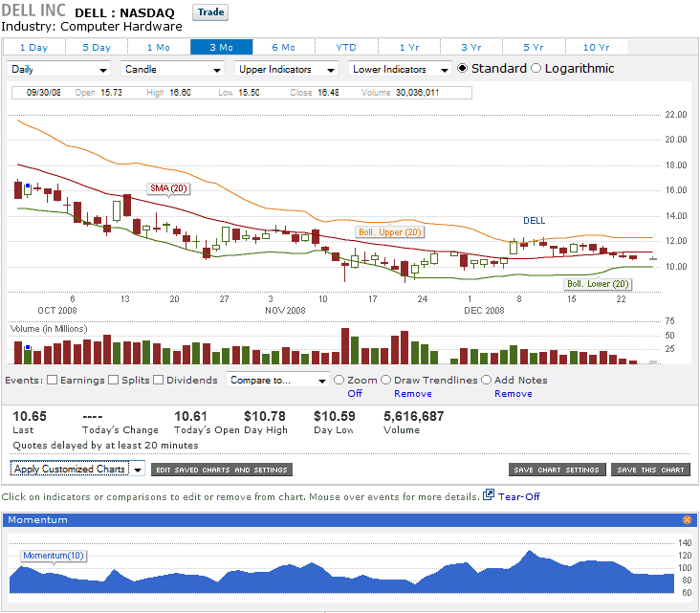Image resolution: width=700 pixels, height=613 pixels.
Task: Click the Tear-Off chart icon
Action: tap(489, 495)
